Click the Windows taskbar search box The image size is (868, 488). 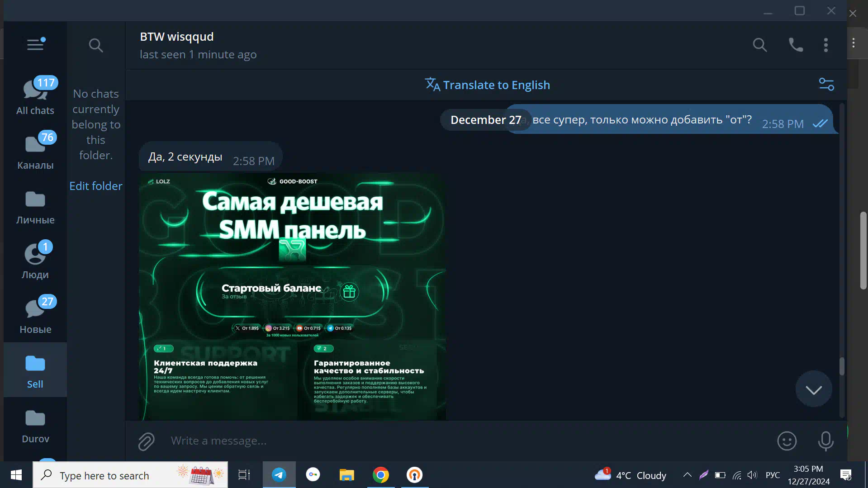click(130, 475)
